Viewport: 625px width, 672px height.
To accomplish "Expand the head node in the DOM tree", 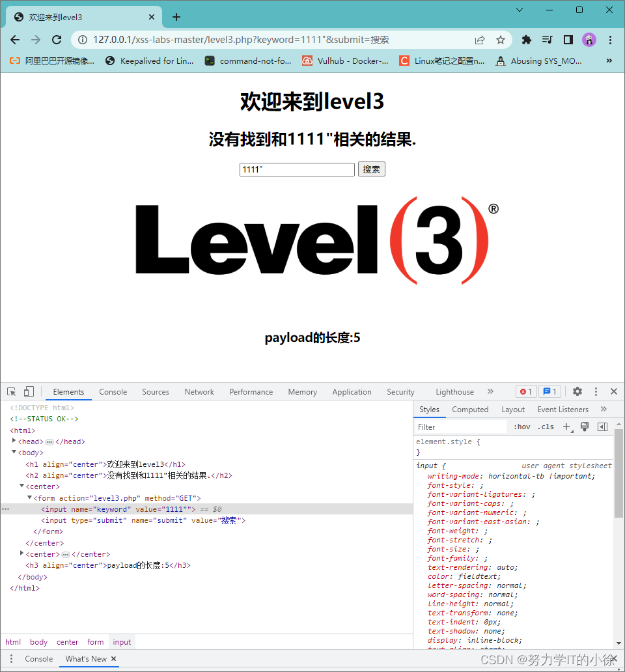I will (14, 441).
